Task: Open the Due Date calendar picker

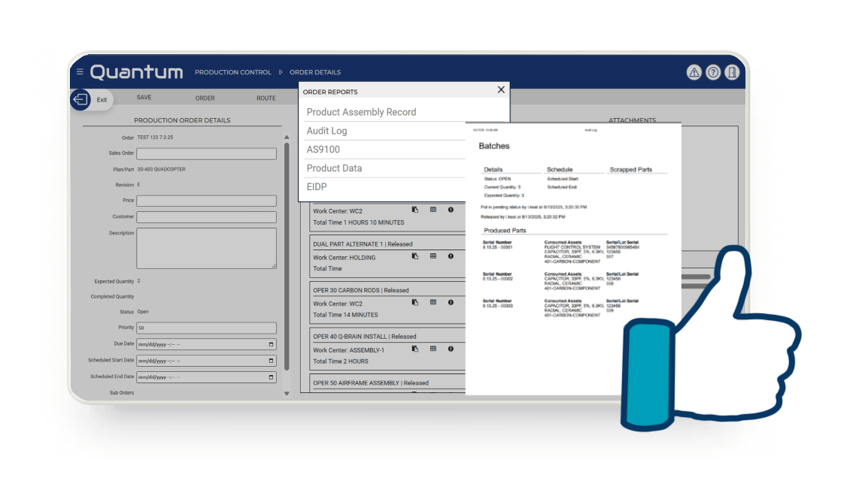Action: (271, 344)
